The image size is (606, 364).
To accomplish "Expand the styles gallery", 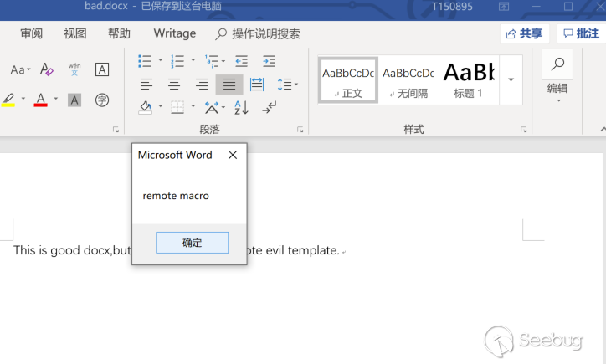I will click(511, 79).
